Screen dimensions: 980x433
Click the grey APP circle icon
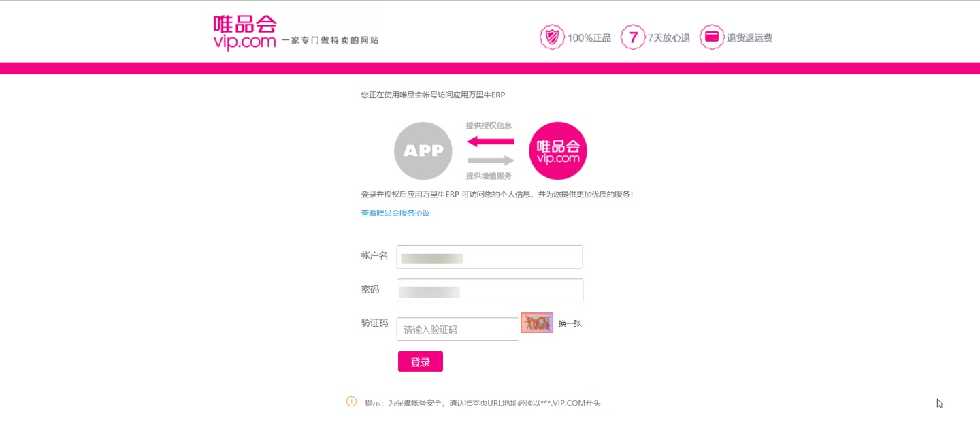click(x=423, y=150)
